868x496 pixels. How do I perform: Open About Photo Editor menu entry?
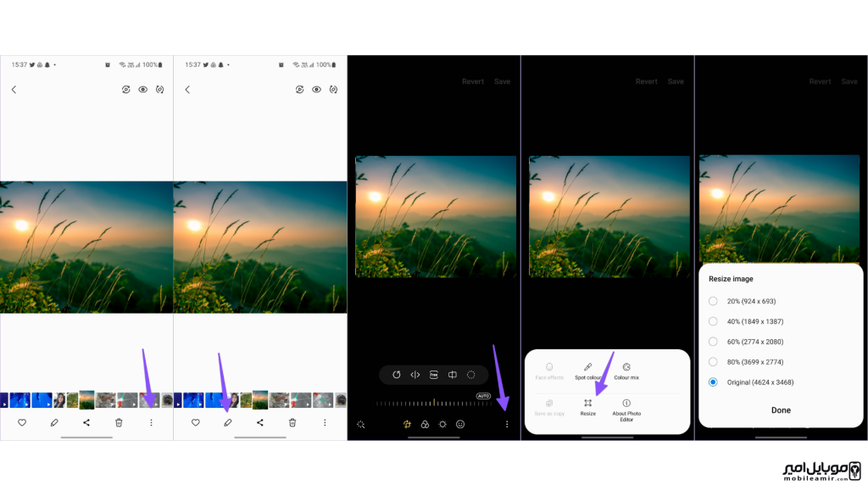[x=626, y=409]
